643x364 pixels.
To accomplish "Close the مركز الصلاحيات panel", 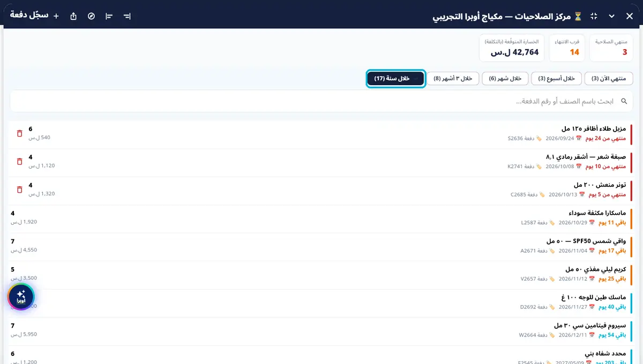I will 630,16.
